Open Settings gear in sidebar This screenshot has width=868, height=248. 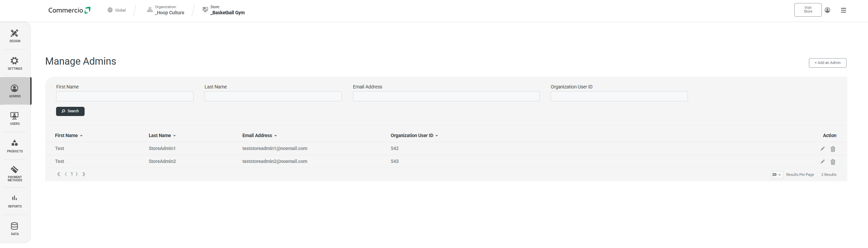coord(15,63)
